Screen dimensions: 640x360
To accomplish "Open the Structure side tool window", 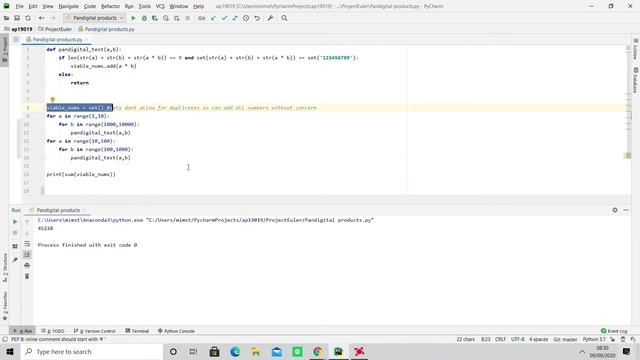I will click(x=5, y=267).
